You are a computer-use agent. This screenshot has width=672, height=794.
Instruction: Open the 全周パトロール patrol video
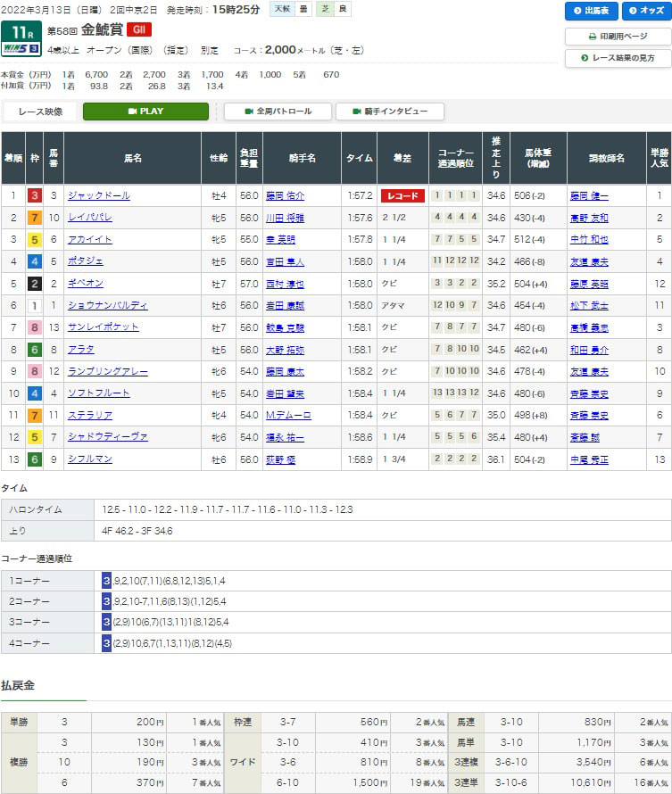pyautogui.click(x=276, y=112)
